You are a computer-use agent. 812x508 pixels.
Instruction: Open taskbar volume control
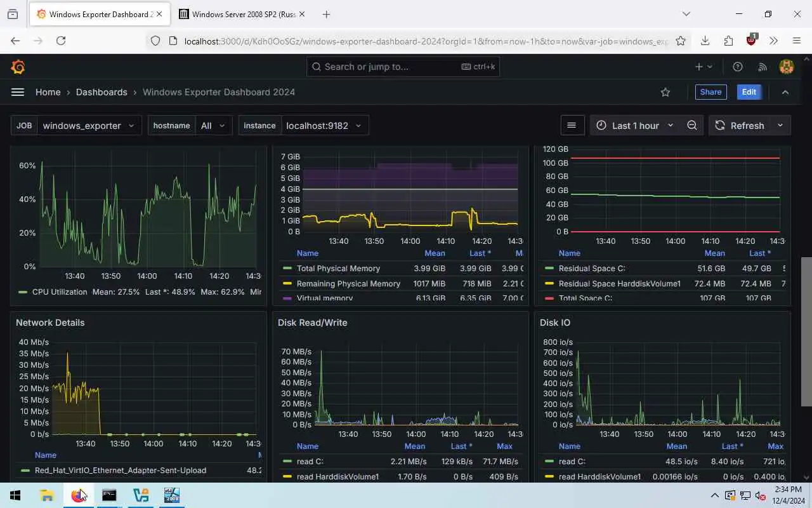[x=759, y=495]
